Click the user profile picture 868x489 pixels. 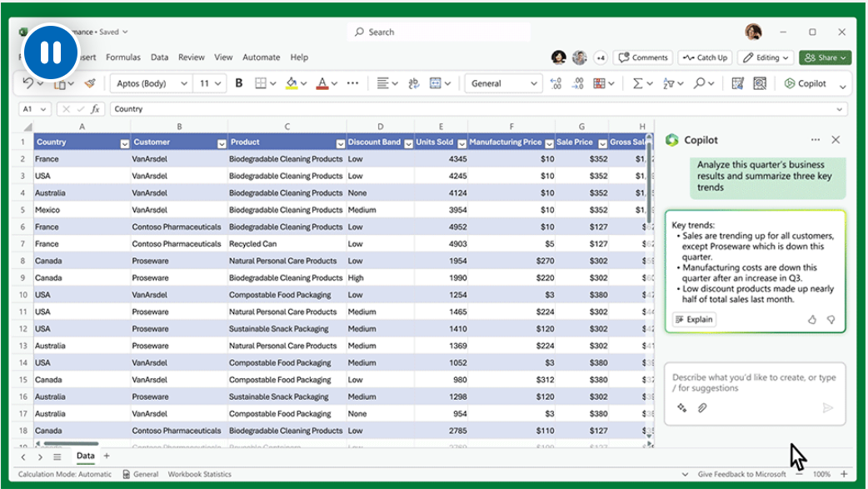pyautogui.click(x=753, y=32)
